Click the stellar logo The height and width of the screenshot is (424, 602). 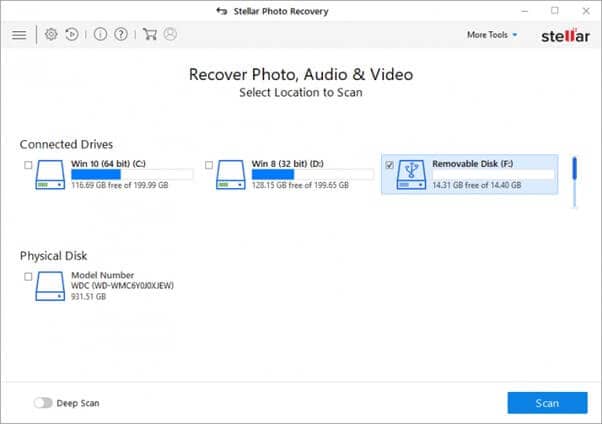coord(566,36)
